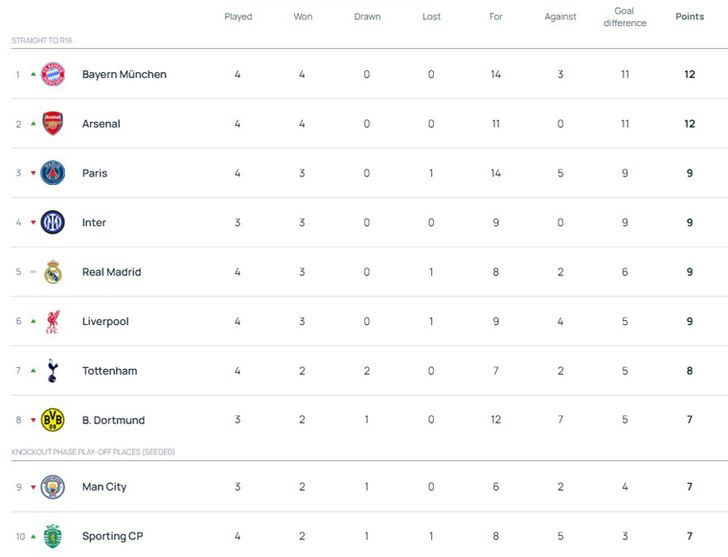728x557 pixels.
Task: Click the Played column header
Action: (x=238, y=17)
